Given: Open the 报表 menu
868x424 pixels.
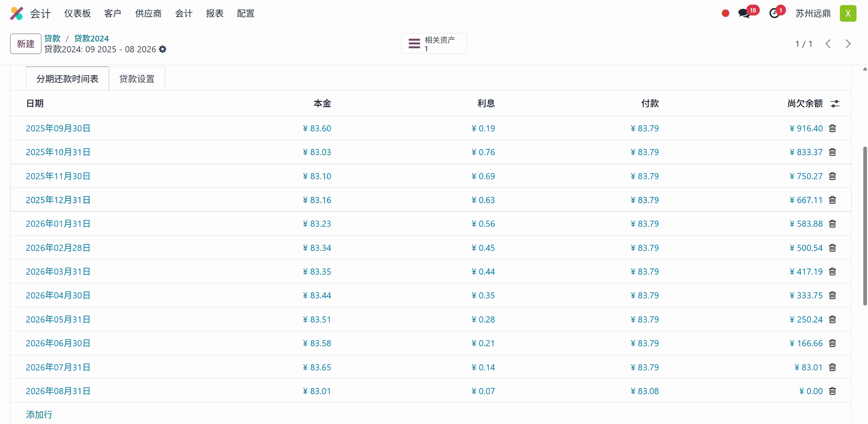Looking at the screenshot, I should coord(214,14).
